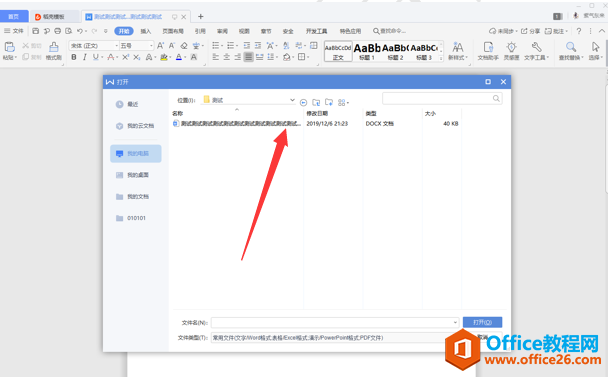
Task: Click the bullet list icon
Action: (216, 46)
